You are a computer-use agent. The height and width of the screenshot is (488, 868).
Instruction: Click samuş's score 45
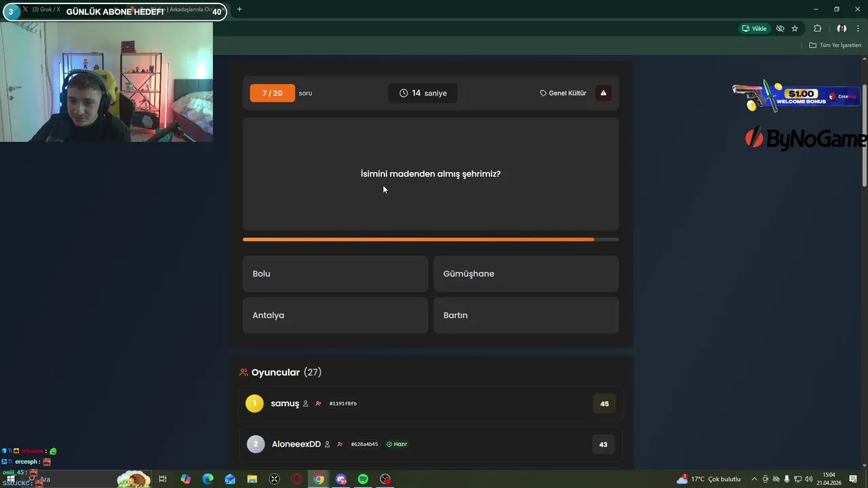(x=604, y=403)
